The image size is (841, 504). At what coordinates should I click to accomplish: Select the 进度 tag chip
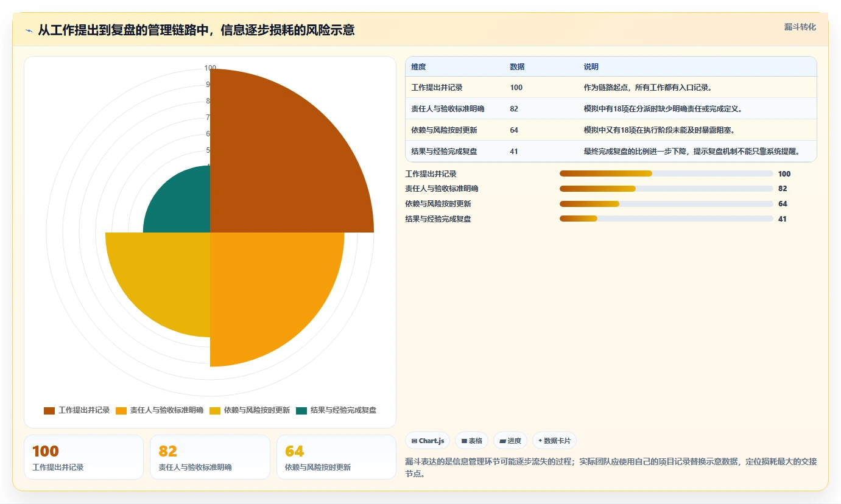coord(510,441)
